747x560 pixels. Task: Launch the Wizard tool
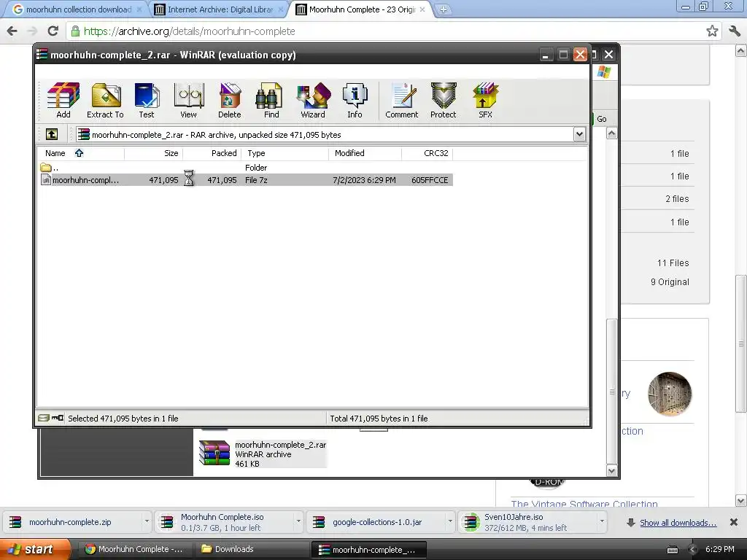[x=313, y=101]
